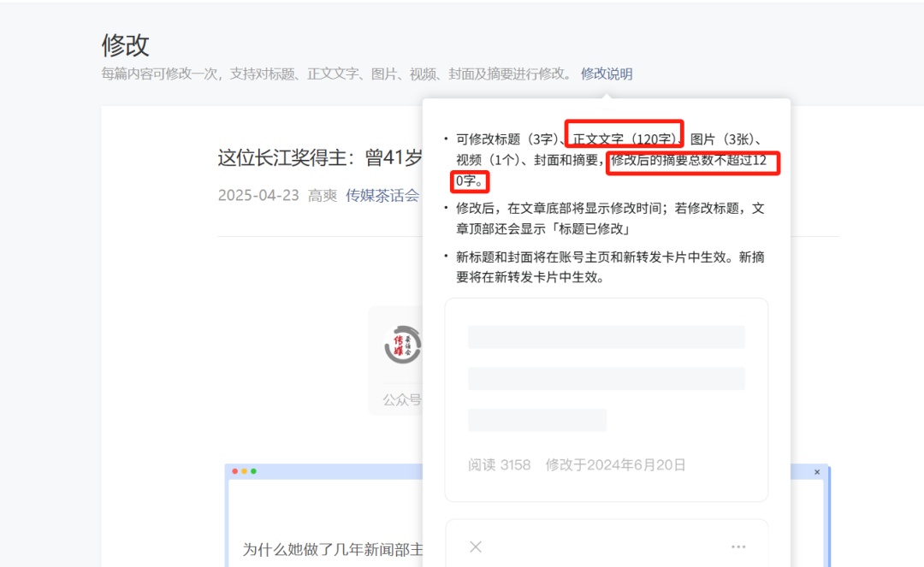Viewport: 924px width, 567px height.
Task: Click the bullet about 新标题和封面将在账号主页
Action: [610, 268]
